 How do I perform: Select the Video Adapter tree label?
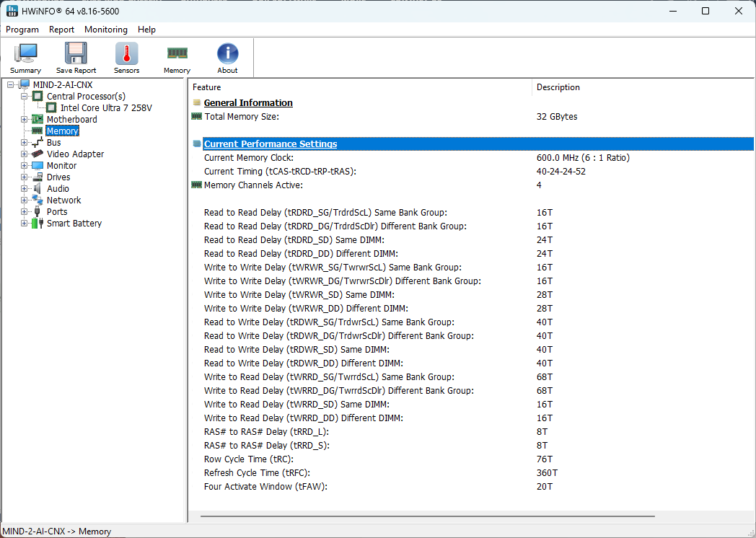coord(75,154)
